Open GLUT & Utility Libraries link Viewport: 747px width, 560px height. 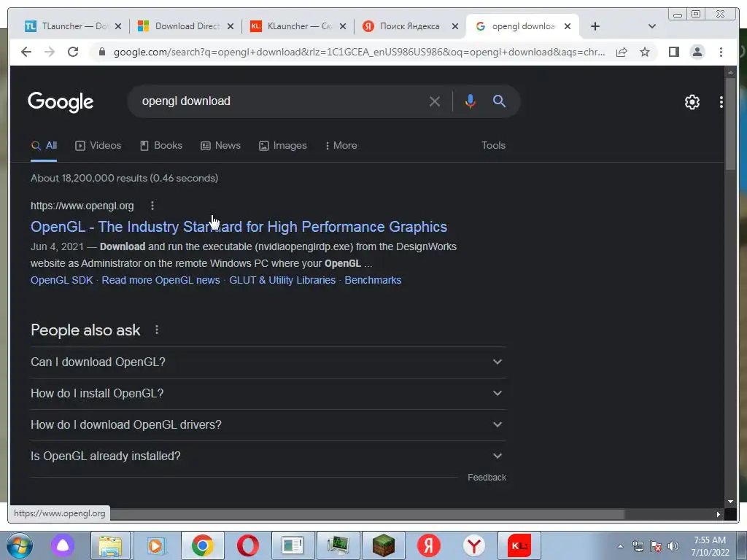pyautogui.click(x=282, y=280)
